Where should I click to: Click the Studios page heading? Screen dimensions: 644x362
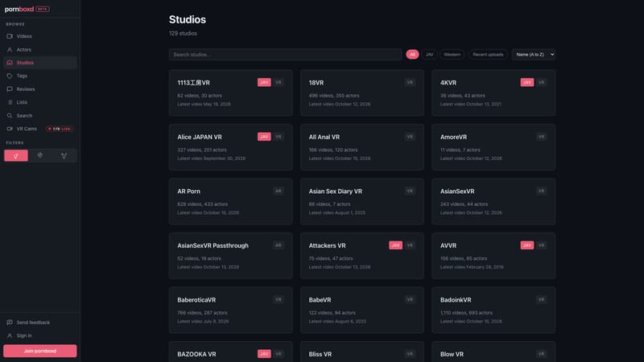tap(188, 19)
